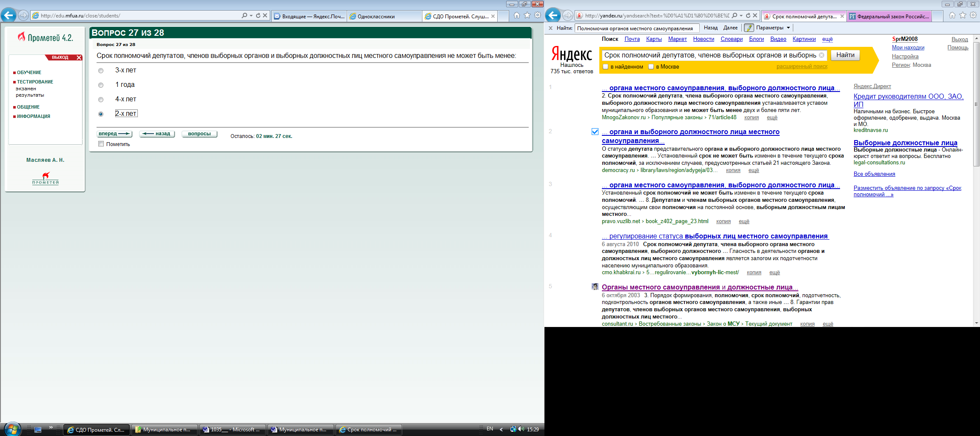The width and height of the screenshot is (980, 436).
Task: Clear the Yandex search query field
Action: [x=821, y=55]
